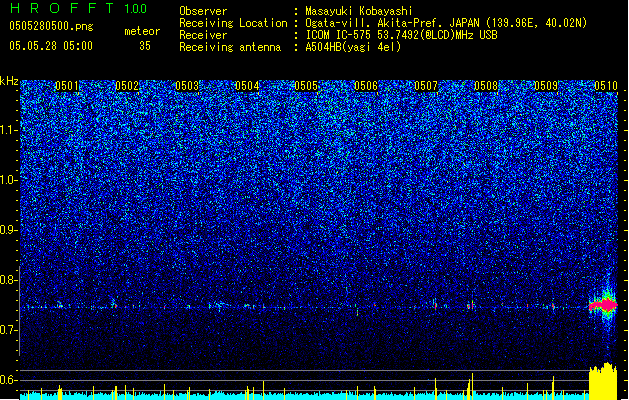Click the large pink meteor echo at 0510
The image size is (629, 400).
(603, 306)
